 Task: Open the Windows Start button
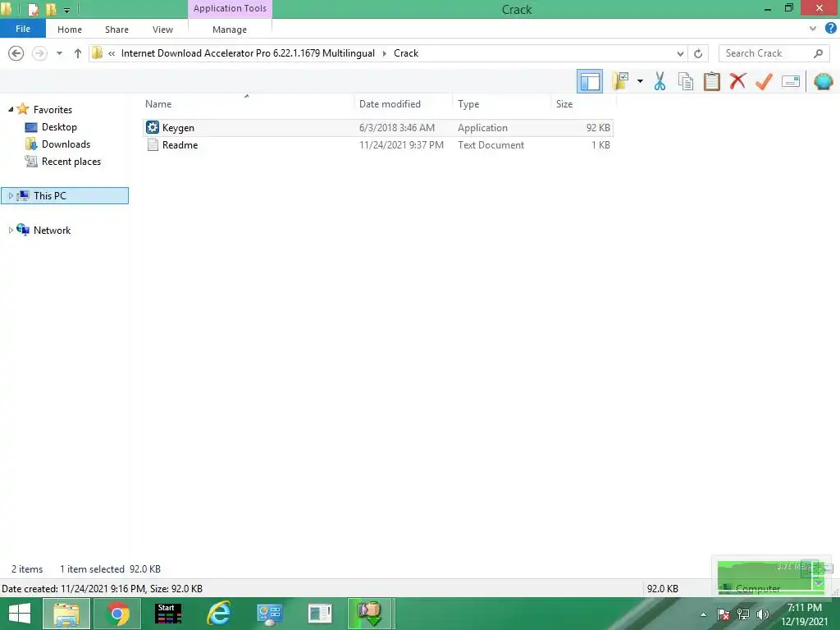point(20,614)
